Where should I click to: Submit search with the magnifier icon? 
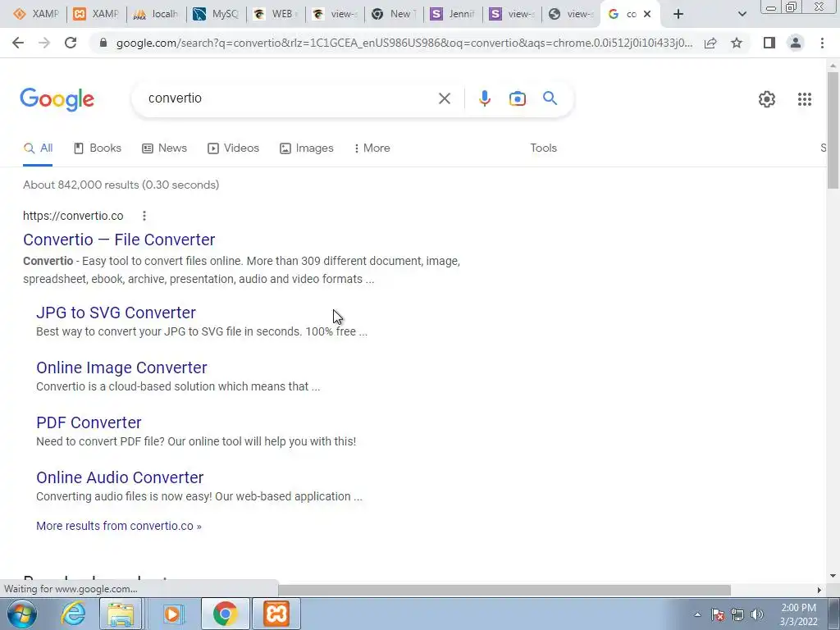click(x=550, y=98)
